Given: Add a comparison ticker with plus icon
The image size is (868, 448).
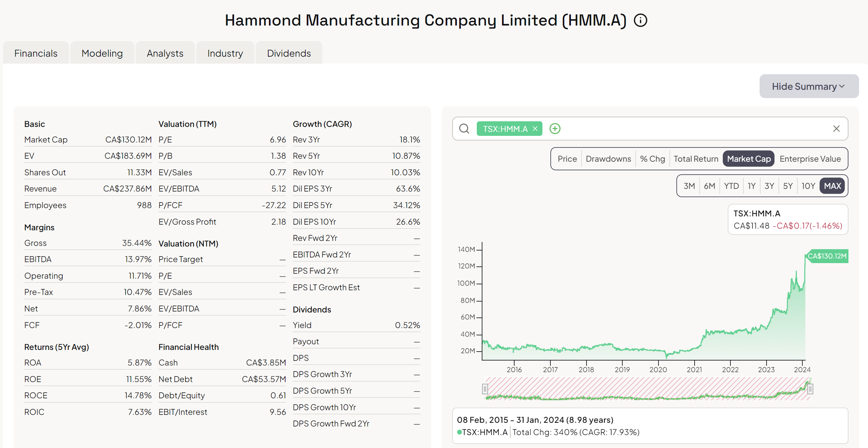Looking at the screenshot, I should 555,129.
